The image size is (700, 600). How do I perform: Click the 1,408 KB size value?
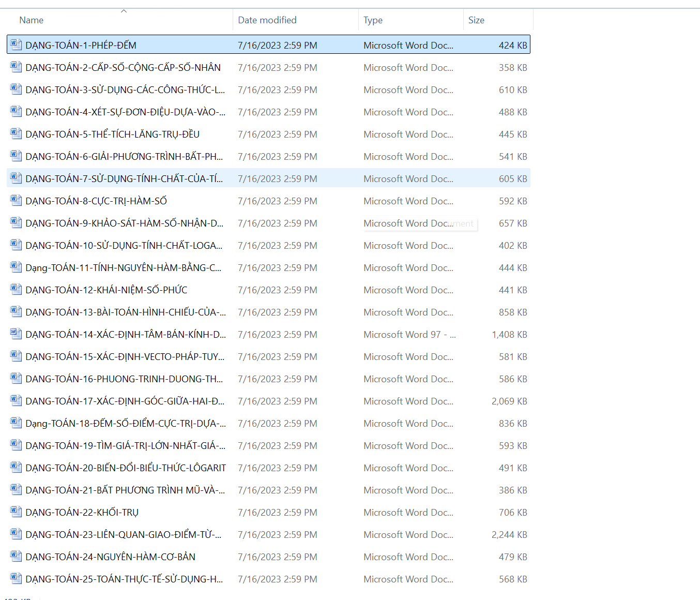509,334
